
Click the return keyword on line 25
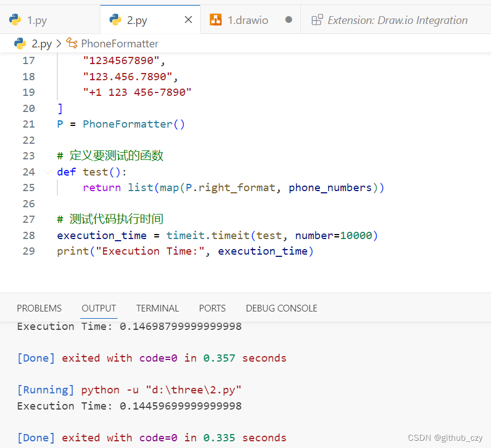pos(102,188)
